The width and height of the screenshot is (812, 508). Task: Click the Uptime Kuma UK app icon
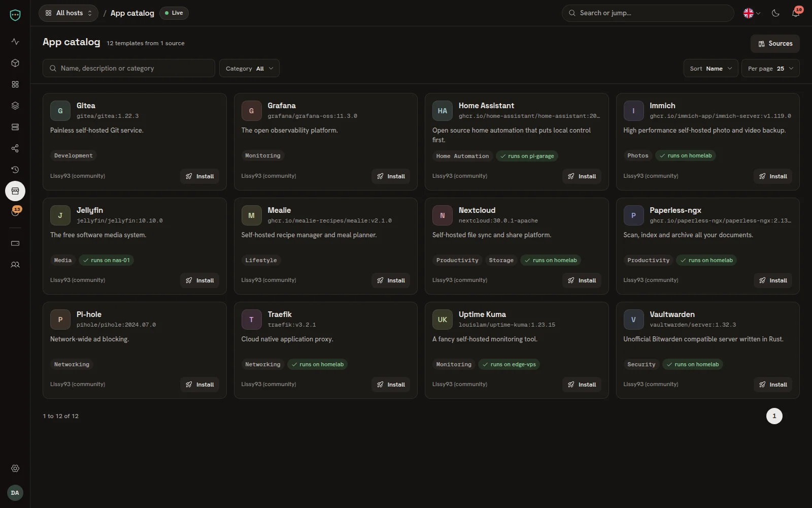[x=443, y=320]
